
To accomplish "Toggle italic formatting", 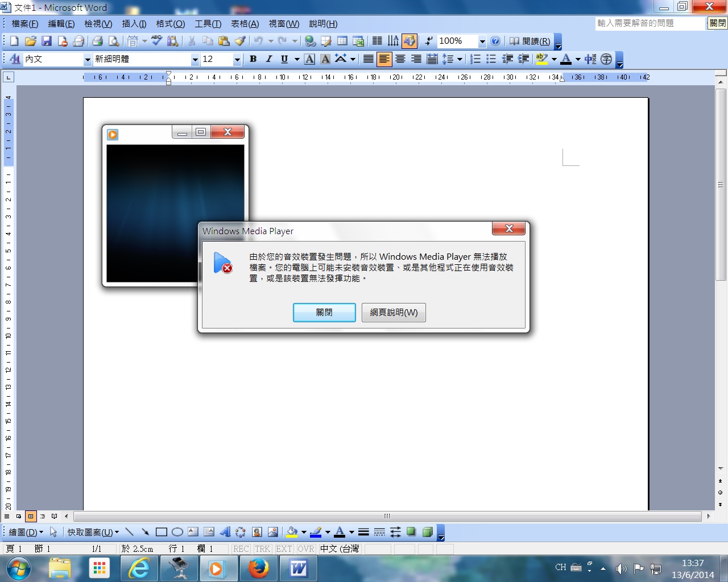I will coord(269,59).
